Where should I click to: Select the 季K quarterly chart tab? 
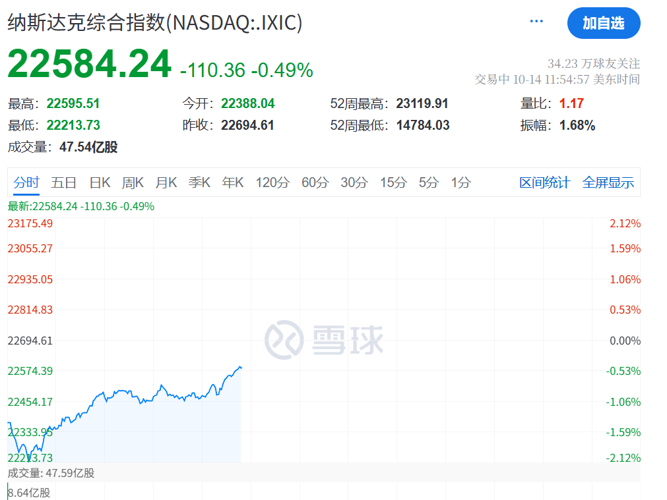[x=199, y=182]
